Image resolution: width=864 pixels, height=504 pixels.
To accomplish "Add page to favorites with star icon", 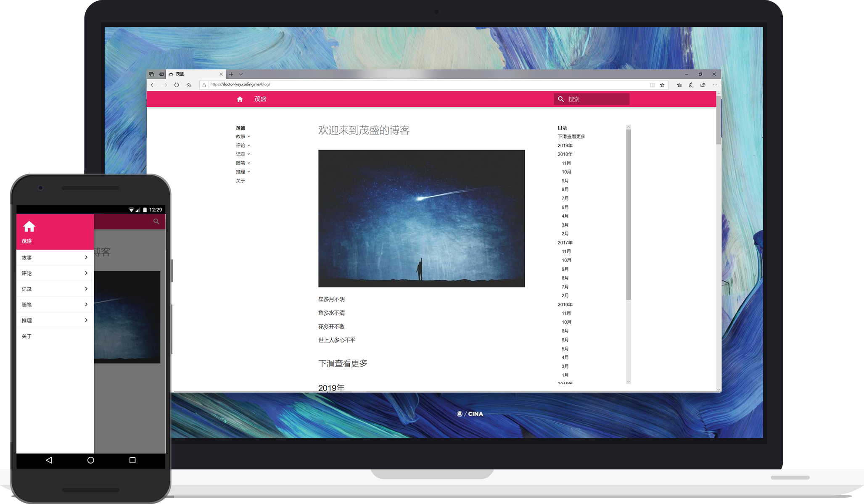I will click(x=662, y=85).
